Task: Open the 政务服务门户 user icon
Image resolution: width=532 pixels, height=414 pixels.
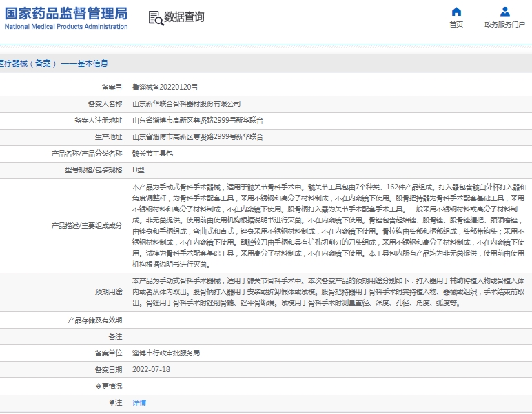Action: pos(505,12)
